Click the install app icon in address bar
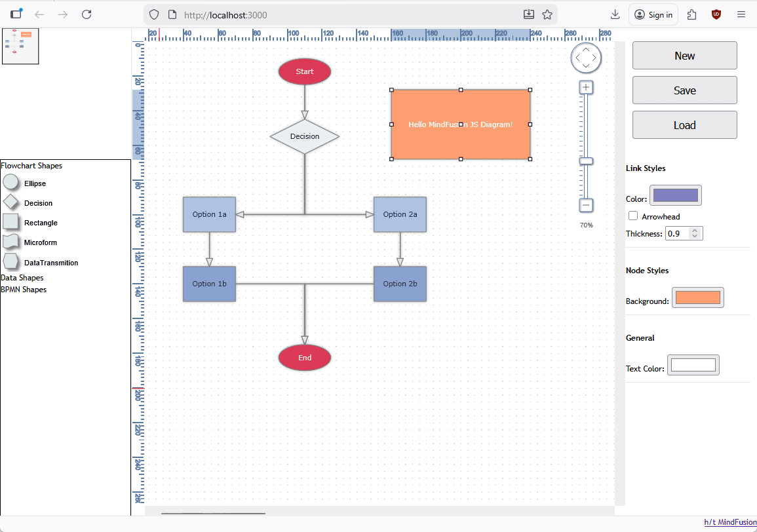Screen dimensions: 757x532 coord(529,14)
